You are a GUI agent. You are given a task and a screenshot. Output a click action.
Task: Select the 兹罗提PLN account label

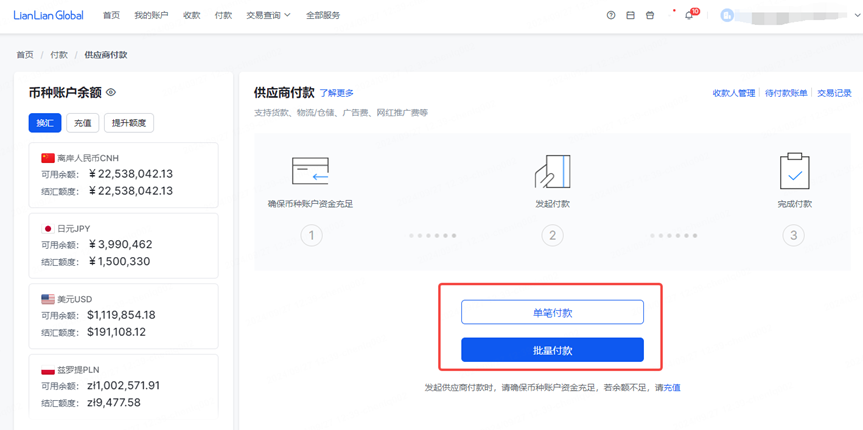(78, 369)
